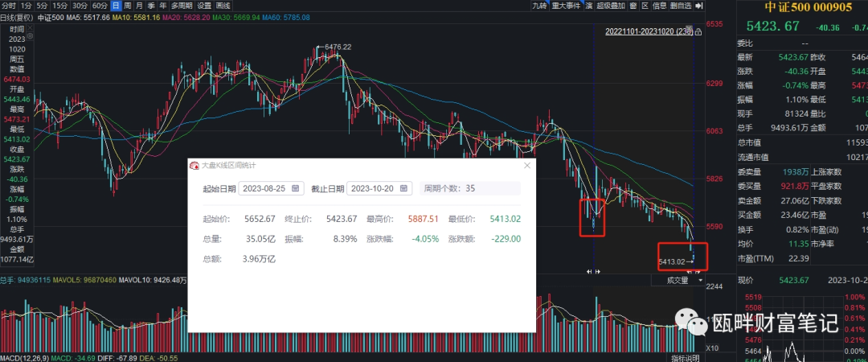Viewport: 868px width, 362px height.
Task: Switch to the 季 quarterly chart tab
Action: pyautogui.click(x=150, y=6)
